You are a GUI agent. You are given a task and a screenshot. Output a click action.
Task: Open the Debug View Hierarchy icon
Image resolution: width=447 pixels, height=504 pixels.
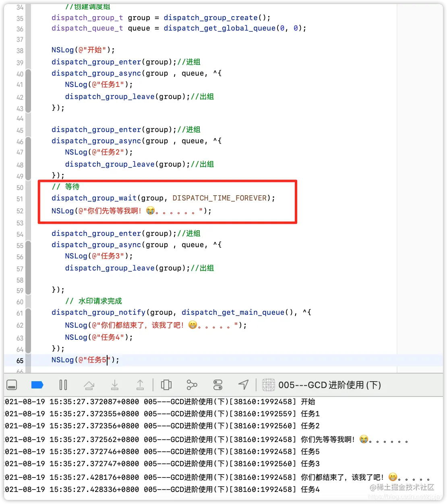166,385
